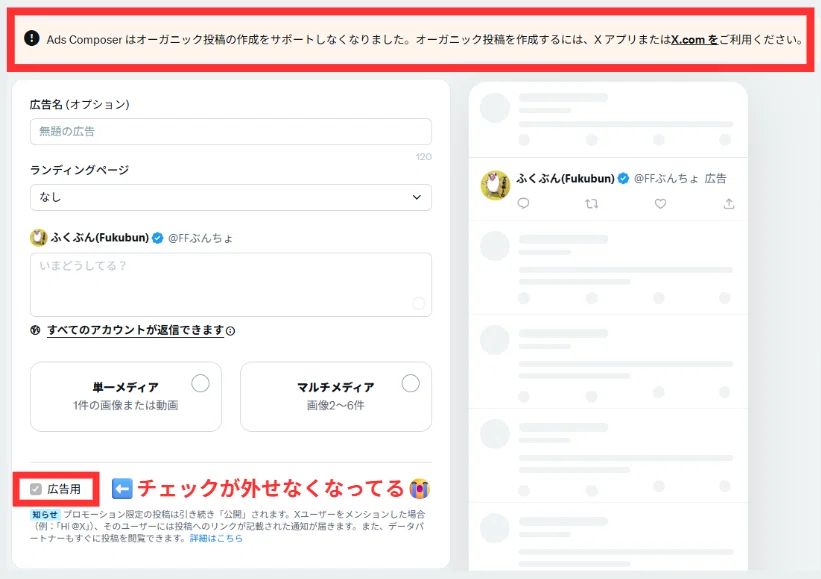Click the info icon after reply settings
The height and width of the screenshot is (579, 821).
pos(230,331)
